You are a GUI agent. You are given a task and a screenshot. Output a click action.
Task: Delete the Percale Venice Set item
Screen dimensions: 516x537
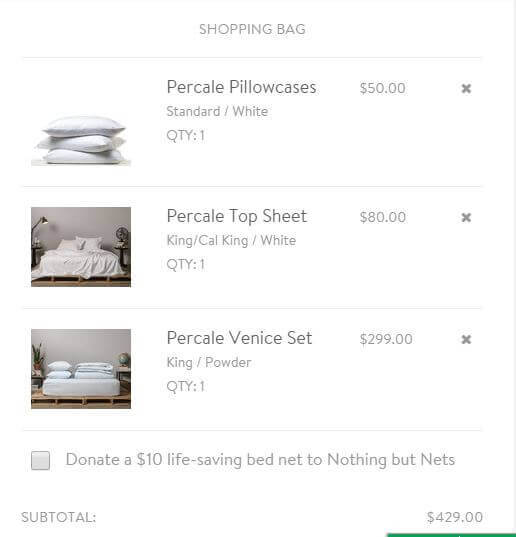pos(466,339)
